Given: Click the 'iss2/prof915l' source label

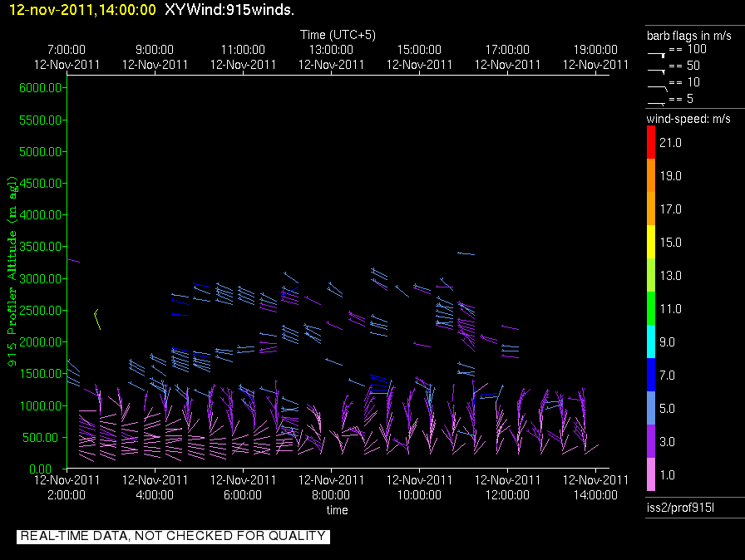Looking at the screenshot, I should click(x=680, y=508).
